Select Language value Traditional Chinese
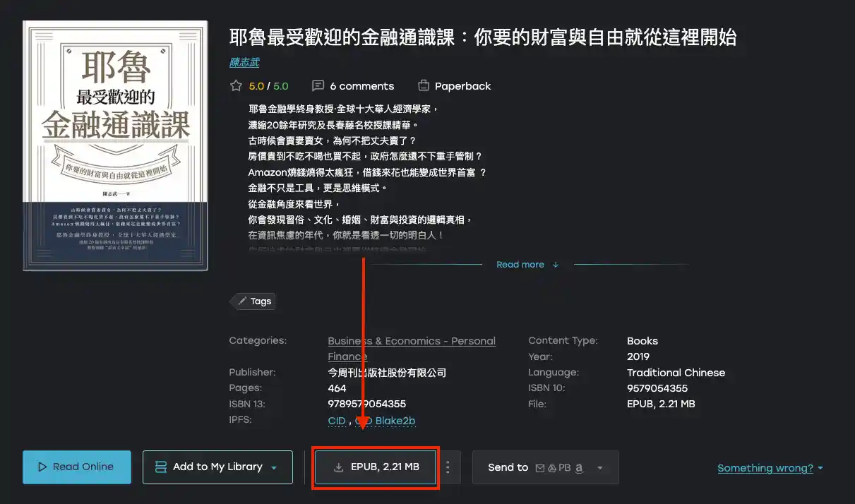This screenshot has width=855, height=504. [x=676, y=373]
